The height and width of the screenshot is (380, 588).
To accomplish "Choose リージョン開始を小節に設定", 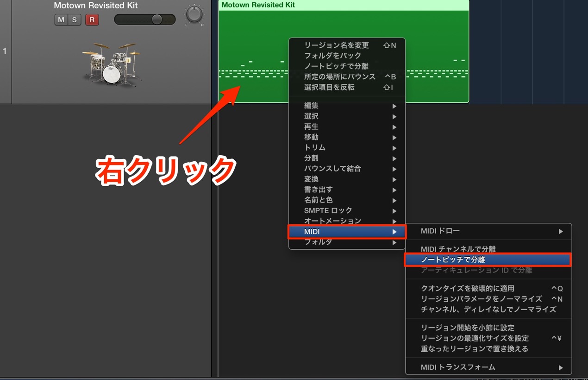I will pos(488,328).
